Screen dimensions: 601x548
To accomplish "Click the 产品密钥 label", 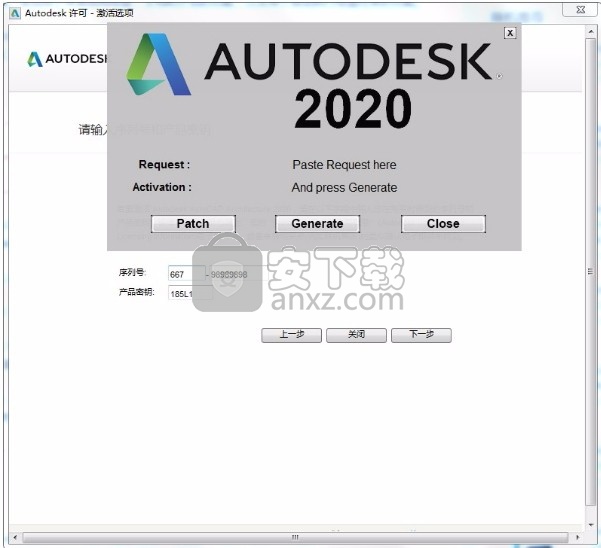I will (x=136, y=292).
